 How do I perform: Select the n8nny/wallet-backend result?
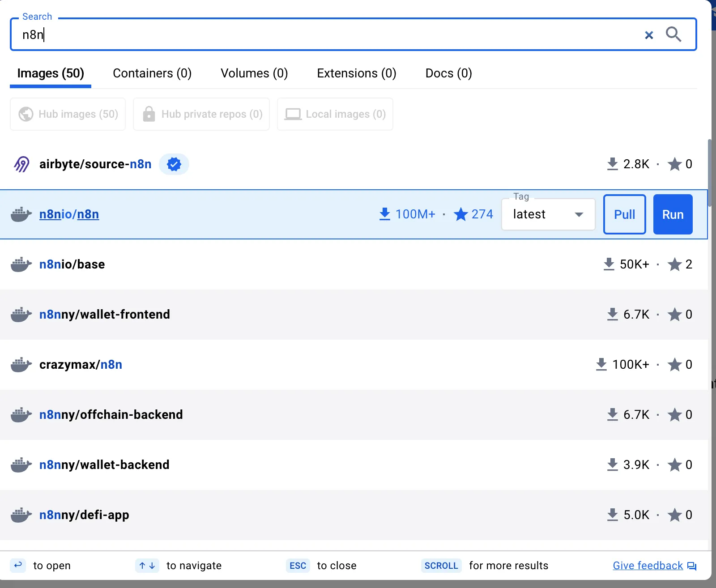point(354,465)
